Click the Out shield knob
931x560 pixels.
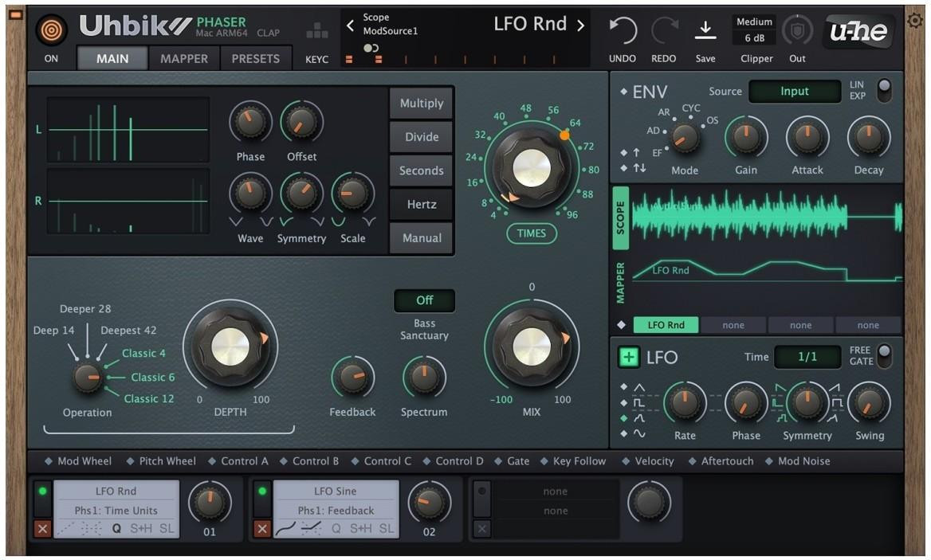(x=797, y=30)
